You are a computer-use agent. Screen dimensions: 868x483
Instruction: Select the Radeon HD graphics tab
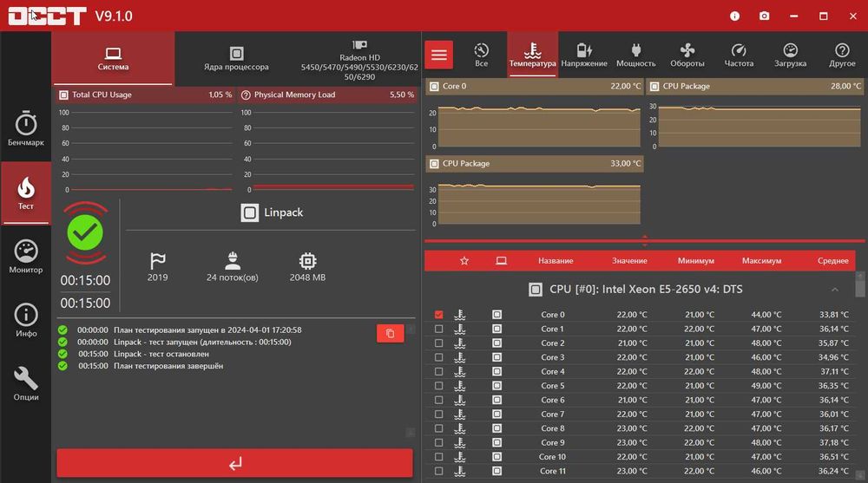359,60
